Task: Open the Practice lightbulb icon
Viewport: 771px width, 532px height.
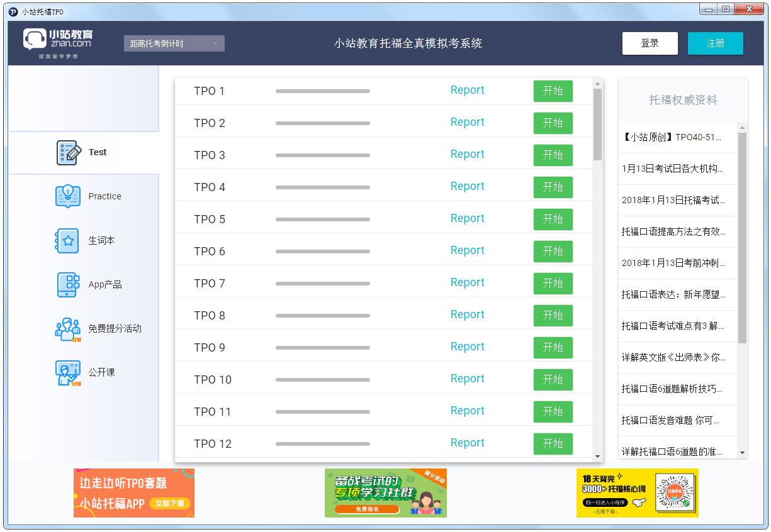Action: pyautogui.click(x=68, y=196)
